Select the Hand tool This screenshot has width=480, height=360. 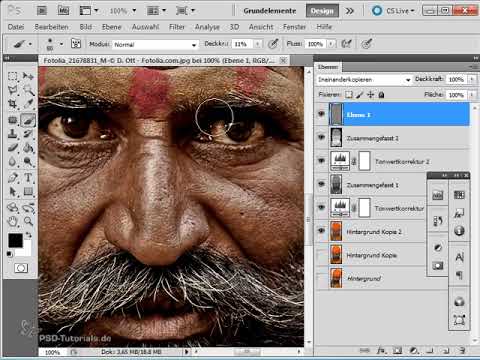point(13,221)
